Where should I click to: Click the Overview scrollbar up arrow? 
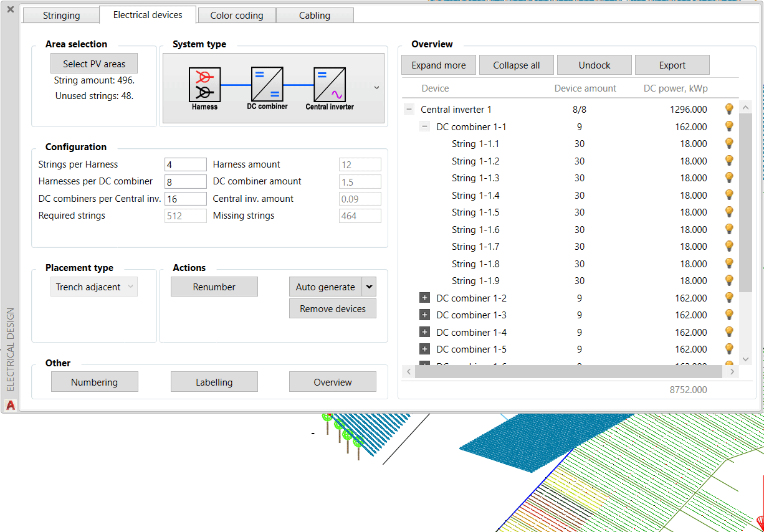click(746, 108)
